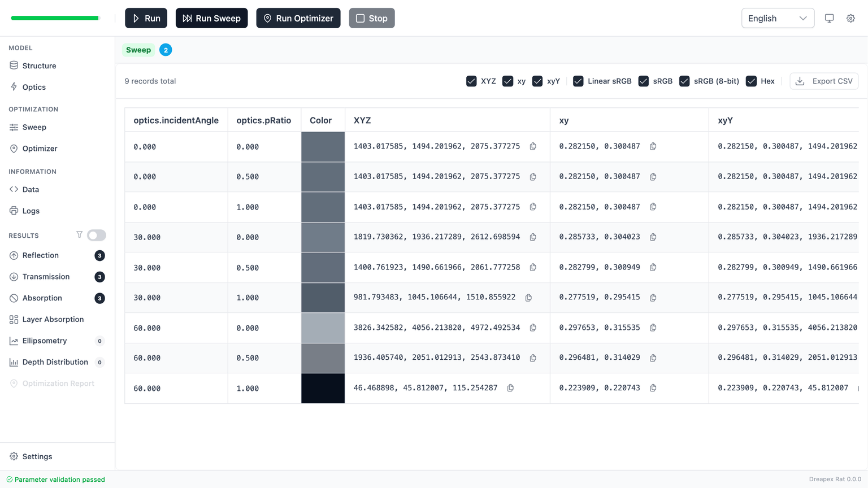Copy xy value for the last row
This screenshot has width=868, height=488.
(x=653, y=388)
